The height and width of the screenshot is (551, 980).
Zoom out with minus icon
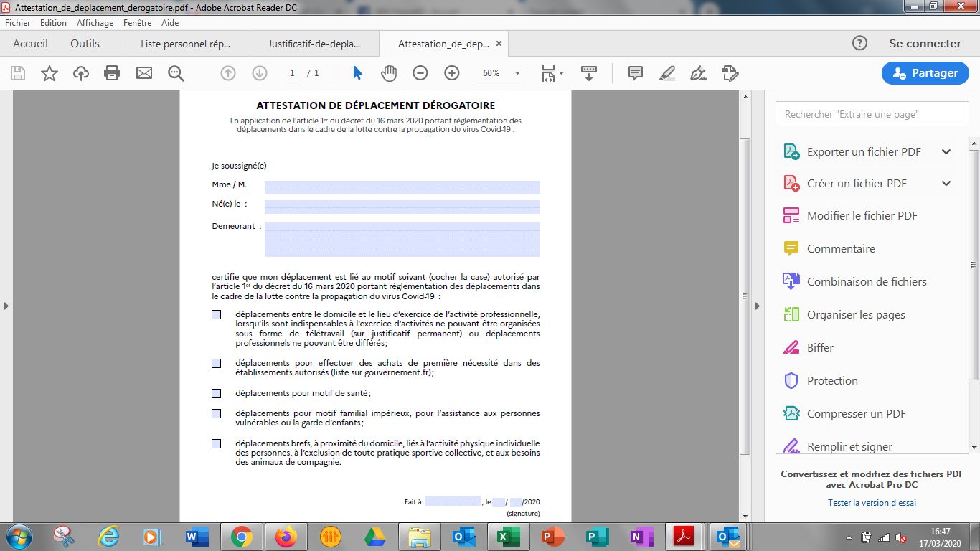[x=420, y=73]
